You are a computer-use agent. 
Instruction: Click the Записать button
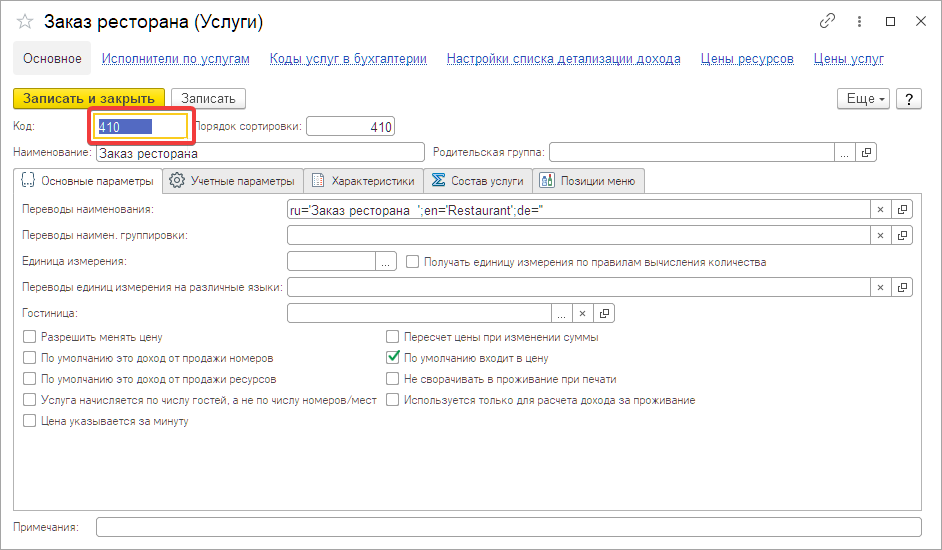(208, 99)
